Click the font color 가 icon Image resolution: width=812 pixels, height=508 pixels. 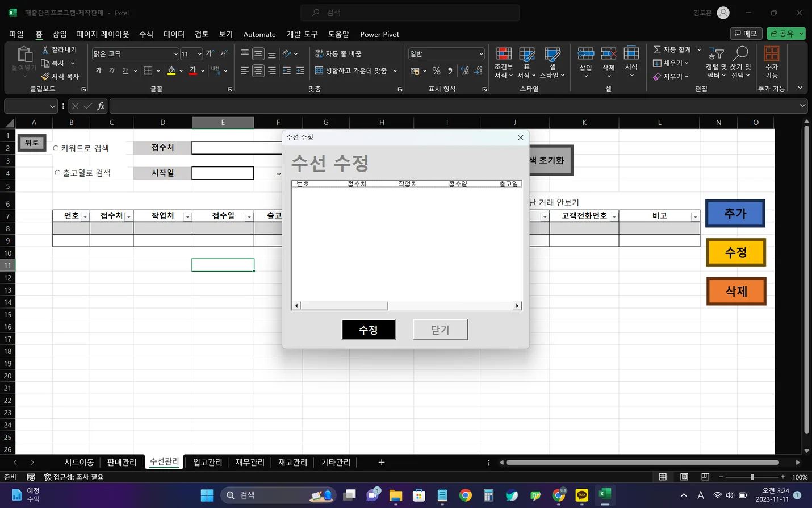[193, 70]
